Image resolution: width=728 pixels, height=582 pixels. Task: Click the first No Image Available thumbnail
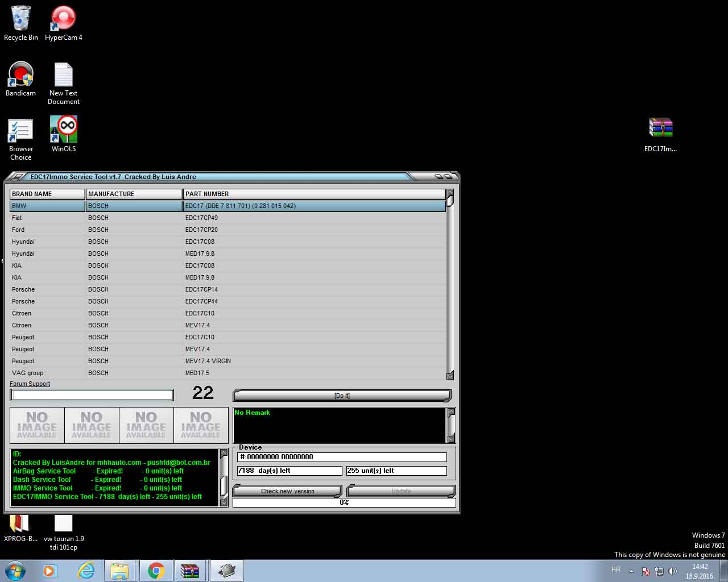pos(37,425)
